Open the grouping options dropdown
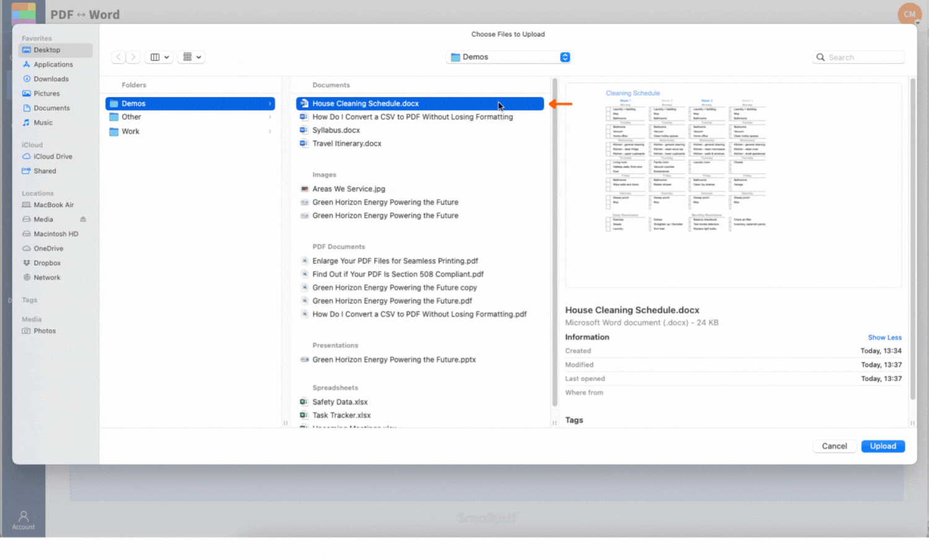Image resolution: width=929 pixels, height=560 pixels. (x=191, y=57)
